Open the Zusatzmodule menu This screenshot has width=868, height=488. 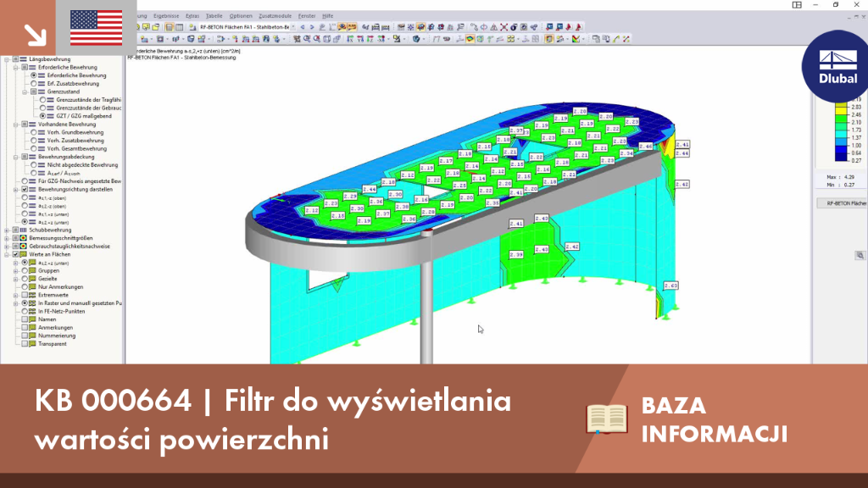click(275, 16)
